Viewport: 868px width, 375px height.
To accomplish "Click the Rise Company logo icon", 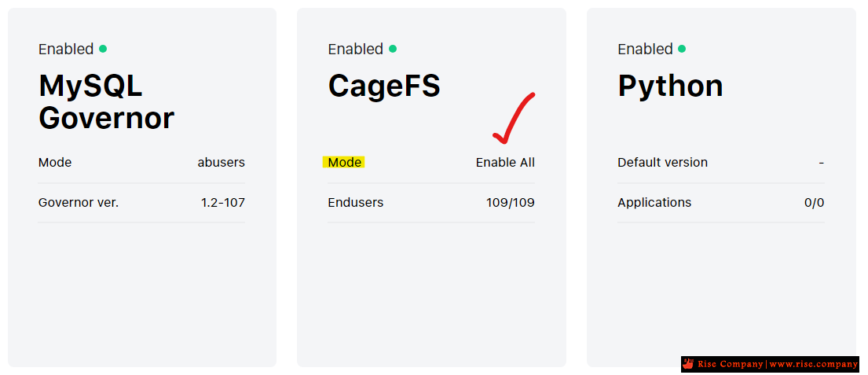I will pyautogui.click(x=689, y=364).
